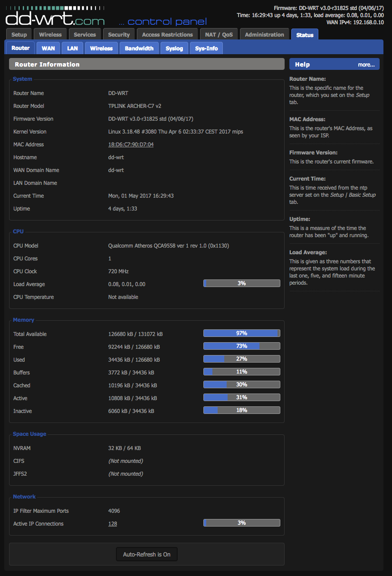
Task: Click the '... control panel' header text
Action: [163, 21]
